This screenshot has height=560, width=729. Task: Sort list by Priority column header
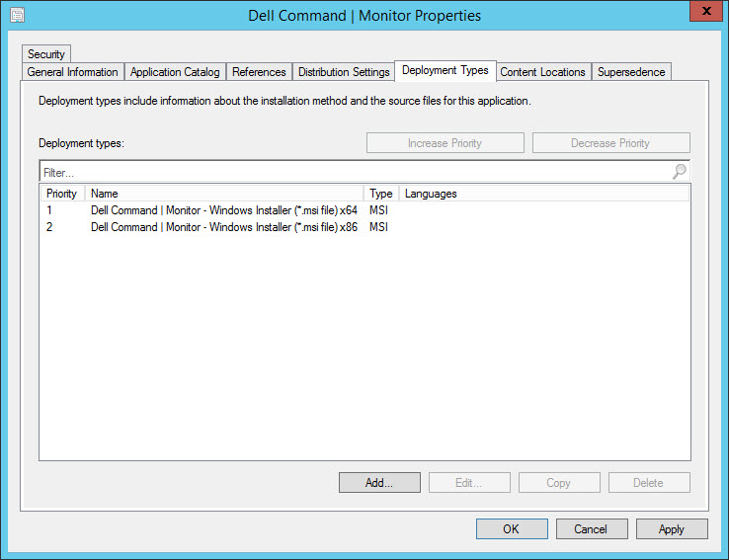click(61, 194)
